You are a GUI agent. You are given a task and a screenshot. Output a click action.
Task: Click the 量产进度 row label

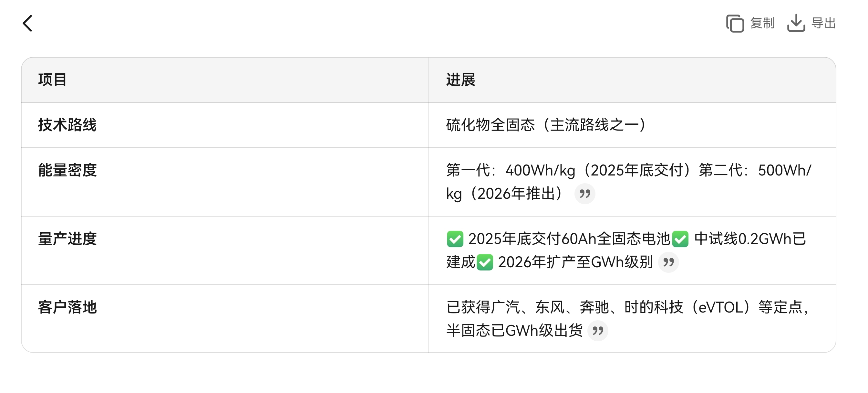point(67,239)
